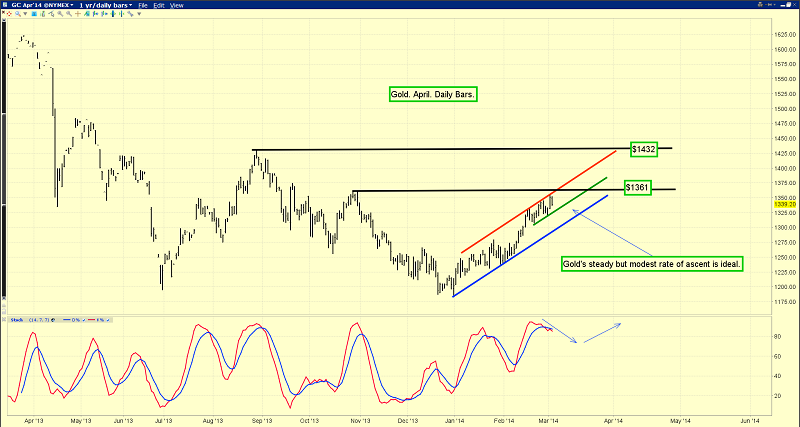The height and width of the screenshot is (427, 800).
Task: Click the $1432 resistance price label
Action: [642, 149]
